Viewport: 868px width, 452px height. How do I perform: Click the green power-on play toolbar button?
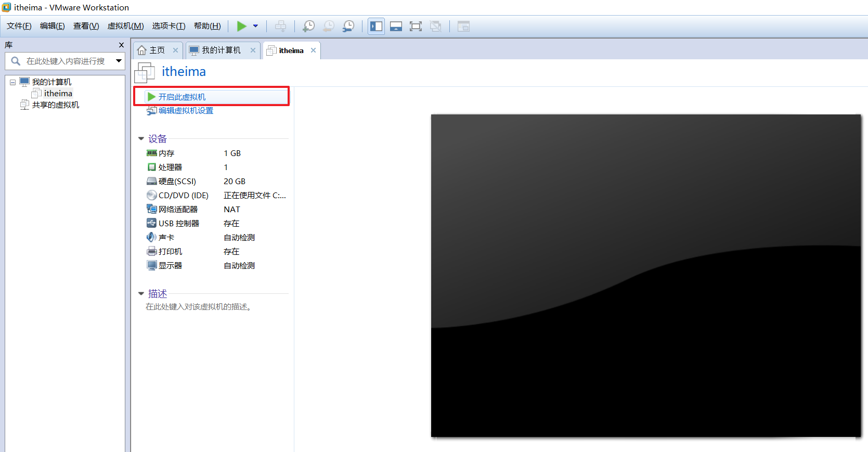click(x=242, y=26)
